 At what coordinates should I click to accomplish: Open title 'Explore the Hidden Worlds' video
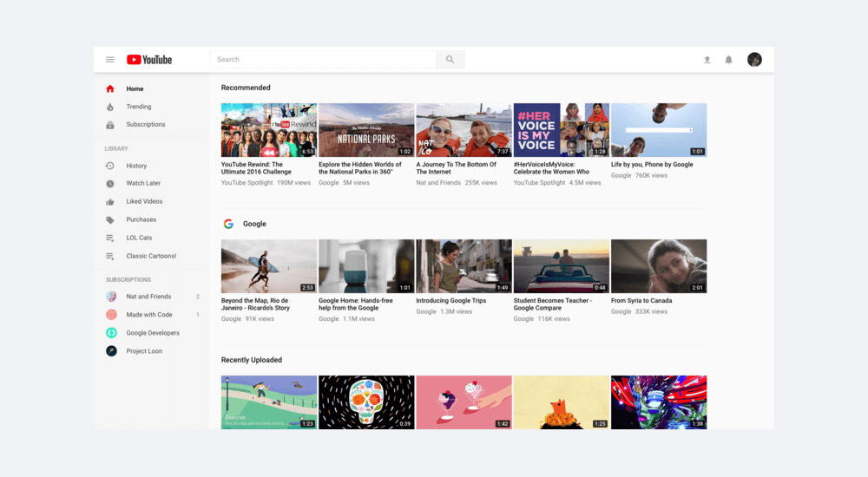(x=360, y=168)
